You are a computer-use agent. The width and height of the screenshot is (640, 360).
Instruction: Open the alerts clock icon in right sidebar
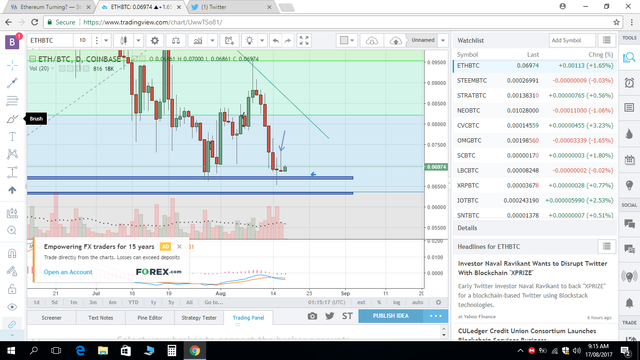tap(629, 83)
